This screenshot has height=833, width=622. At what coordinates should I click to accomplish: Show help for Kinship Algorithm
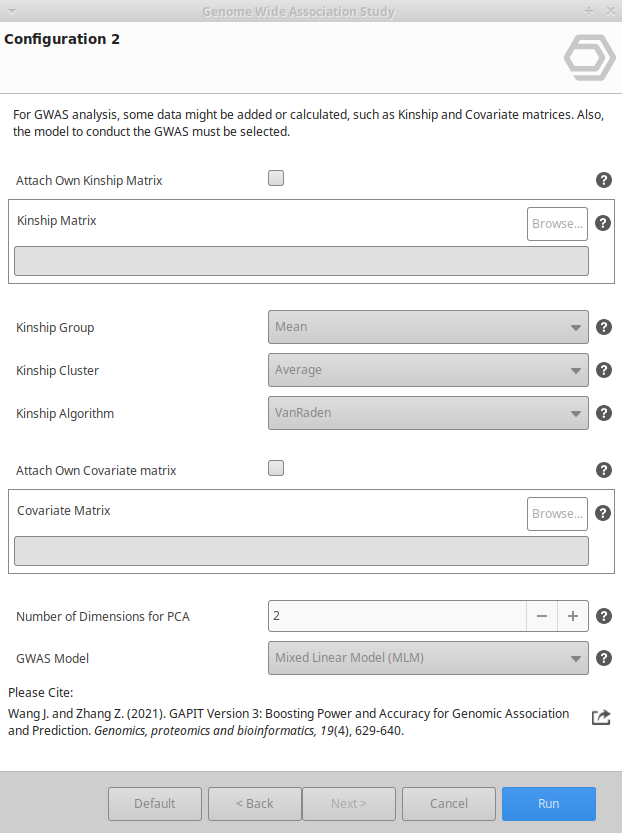(x=603, y=413)
